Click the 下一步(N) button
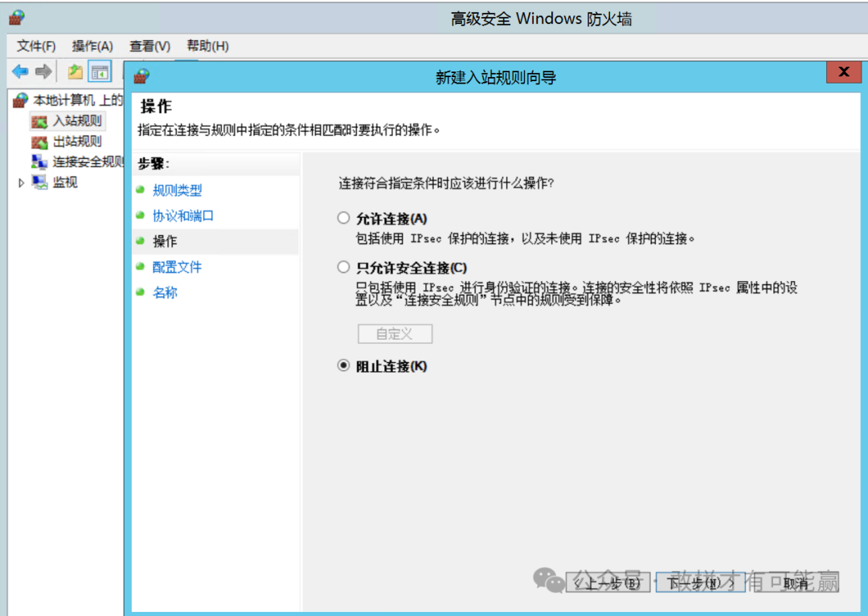The image size is (868, 616). (x=700, y=583)
